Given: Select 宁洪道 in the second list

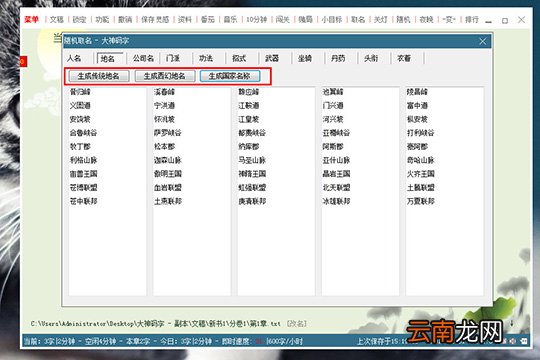Looking at the screenshot, I should coord(164,105).
